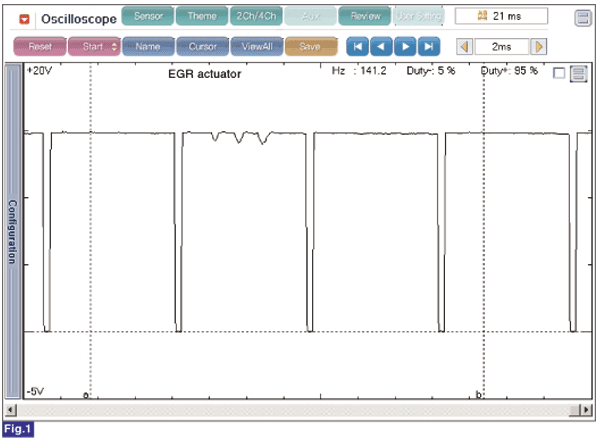Open the Sensor menu
This screenshot has height=440, width=600.
tap(148, 16)
